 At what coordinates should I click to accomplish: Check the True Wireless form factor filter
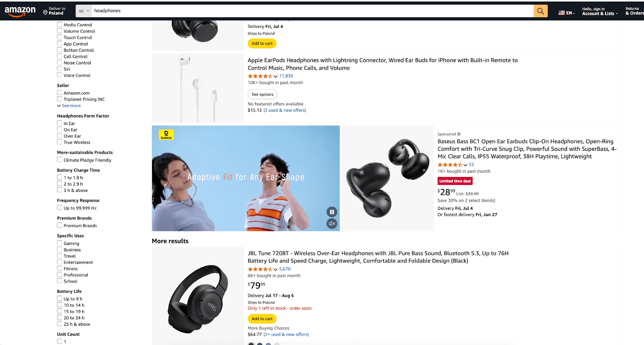pos(59,142)
